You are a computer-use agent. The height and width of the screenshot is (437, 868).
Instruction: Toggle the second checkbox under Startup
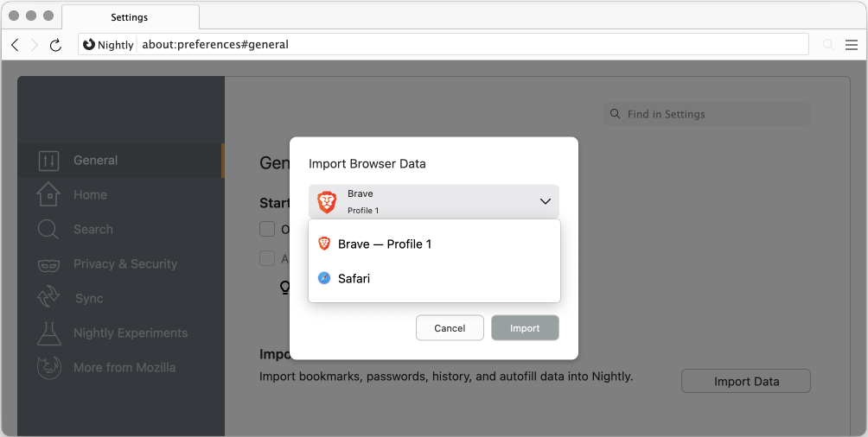[x=268, y=258]
